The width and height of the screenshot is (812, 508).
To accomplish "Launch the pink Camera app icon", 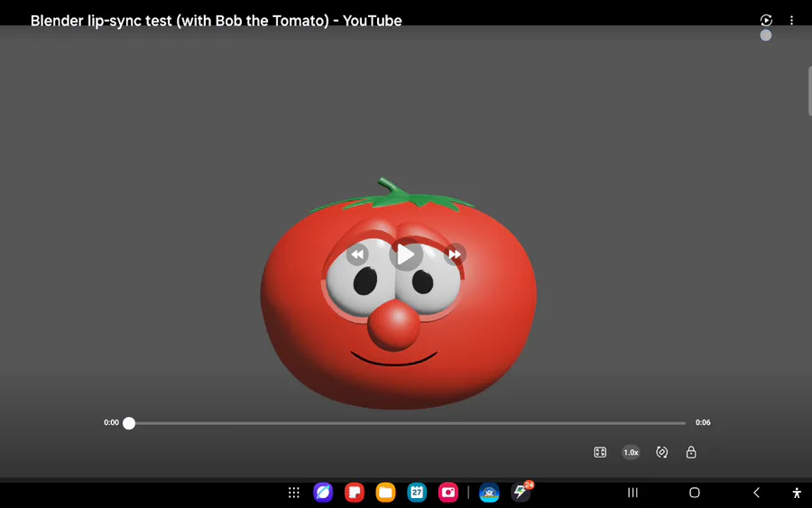I will [x=448, y=493].
